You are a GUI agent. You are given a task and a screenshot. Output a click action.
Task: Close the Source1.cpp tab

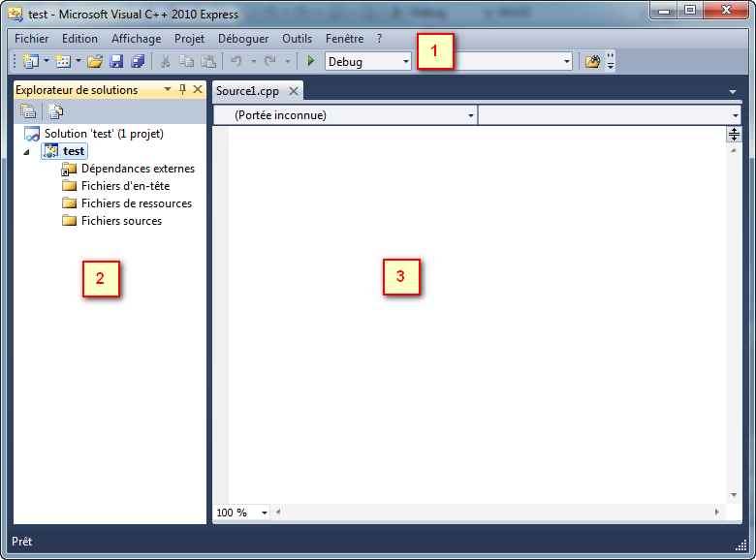[x=293, y=91]
